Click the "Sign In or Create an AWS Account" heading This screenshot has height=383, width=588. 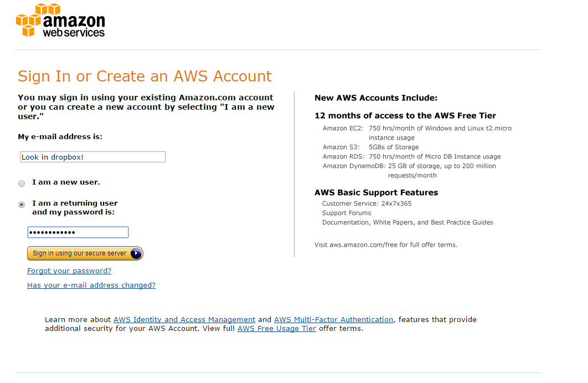pyautogui.click(x=145, y=76)
